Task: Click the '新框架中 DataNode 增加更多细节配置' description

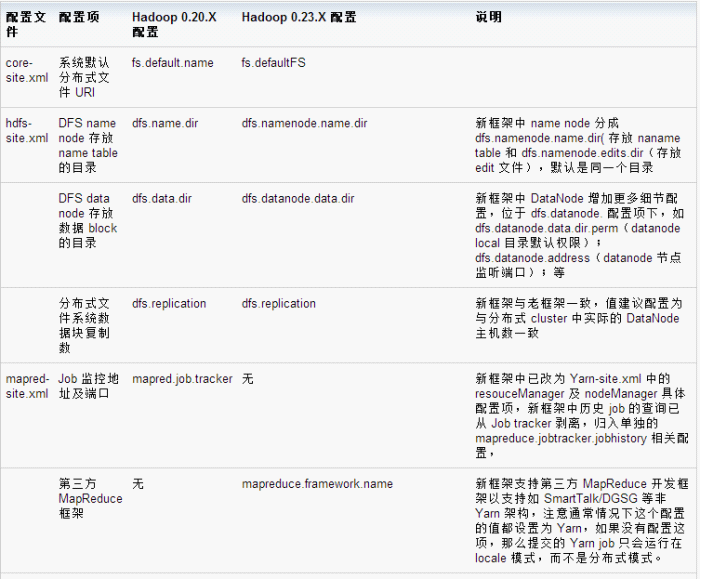Action: coord(579,235)
